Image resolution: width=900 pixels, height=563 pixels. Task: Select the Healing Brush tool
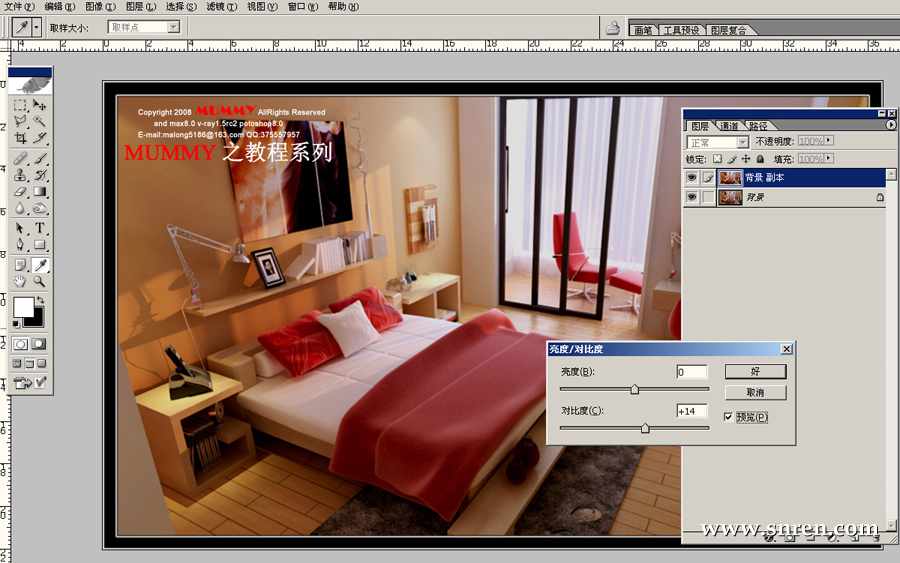tap(21, 158)
